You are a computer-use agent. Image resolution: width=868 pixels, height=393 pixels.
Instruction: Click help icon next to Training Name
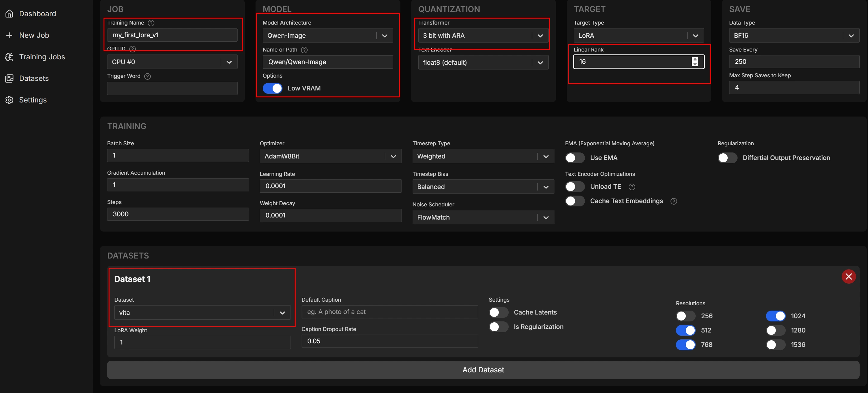tap(151, 23)
